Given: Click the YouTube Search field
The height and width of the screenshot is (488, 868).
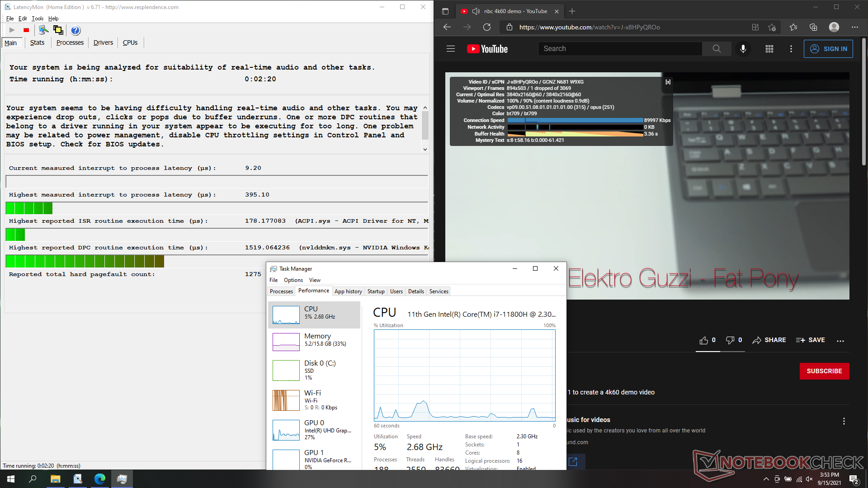Looking at the screenshot, I should click(620, 49).
